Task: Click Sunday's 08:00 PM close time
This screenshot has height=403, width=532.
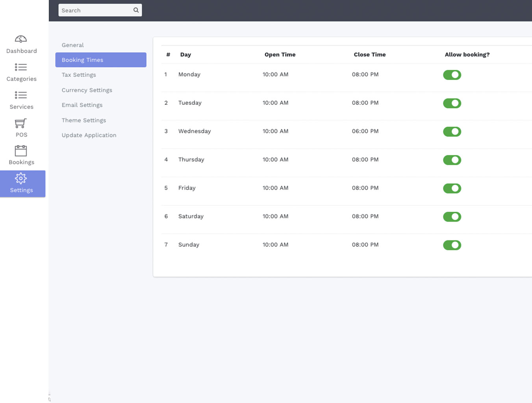Action: (365, 244)
